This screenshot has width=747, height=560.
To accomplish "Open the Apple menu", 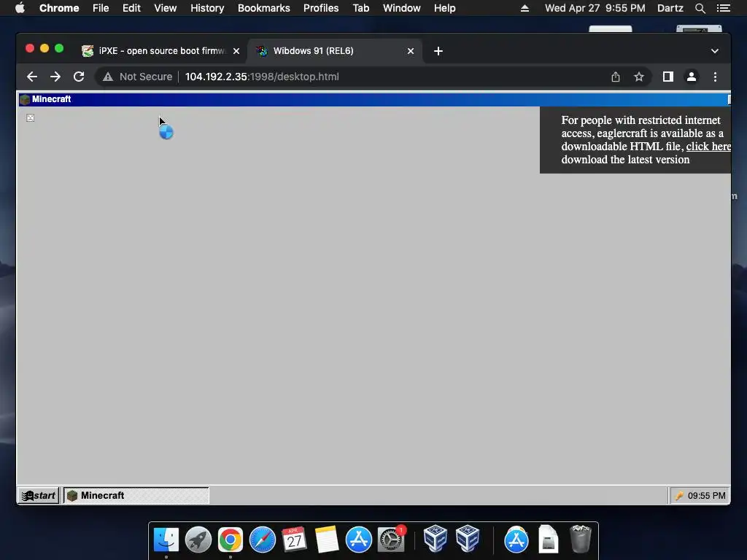I will tap(20, 8).
